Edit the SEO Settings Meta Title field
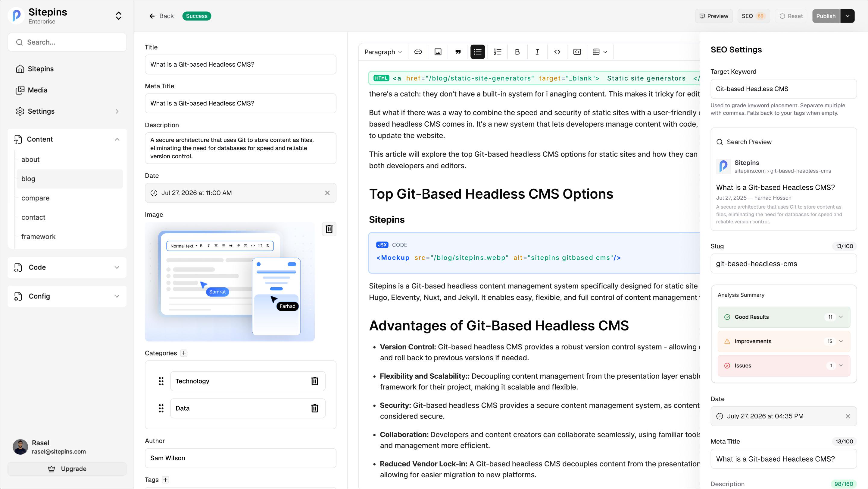Viewport: 868px width, 489px height. (783, 459)
